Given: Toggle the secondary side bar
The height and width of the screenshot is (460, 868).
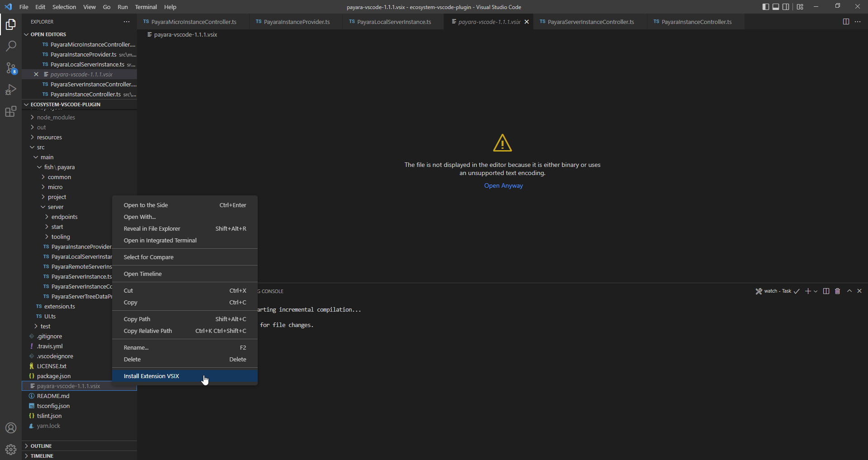Looking at the screenshot, I should 786,7.
